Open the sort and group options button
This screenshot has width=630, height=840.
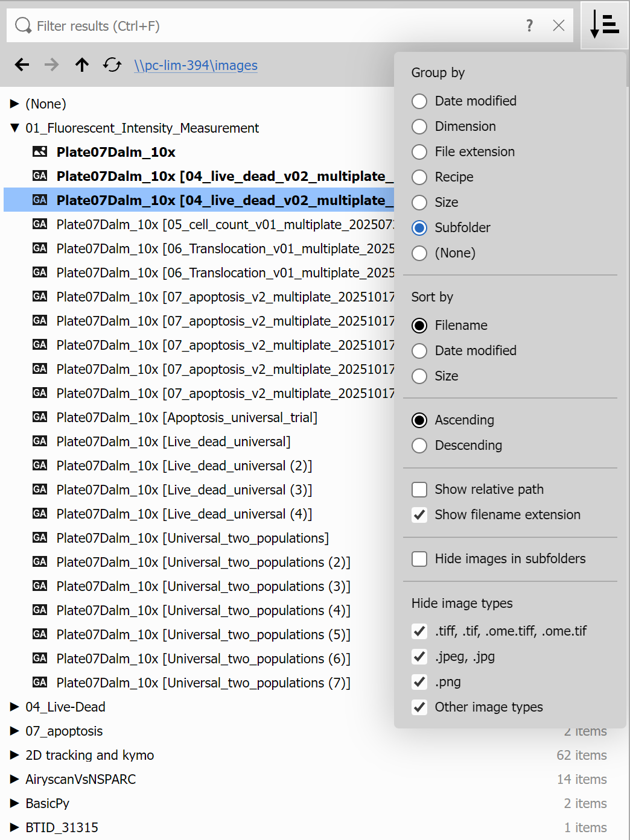(604, 25)
